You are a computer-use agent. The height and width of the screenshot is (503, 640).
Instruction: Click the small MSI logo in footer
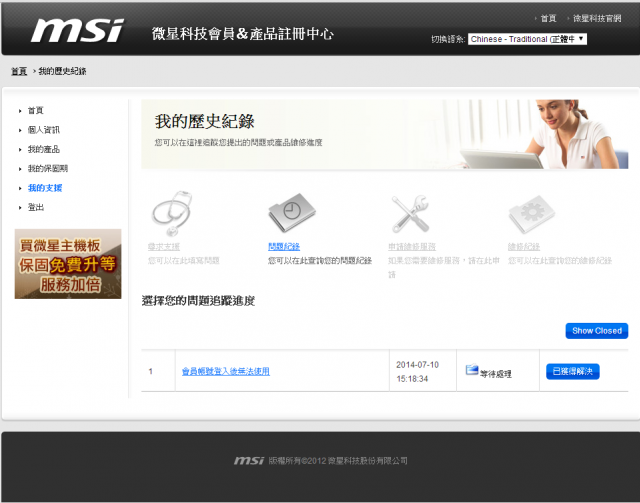[x=249, y=461]
